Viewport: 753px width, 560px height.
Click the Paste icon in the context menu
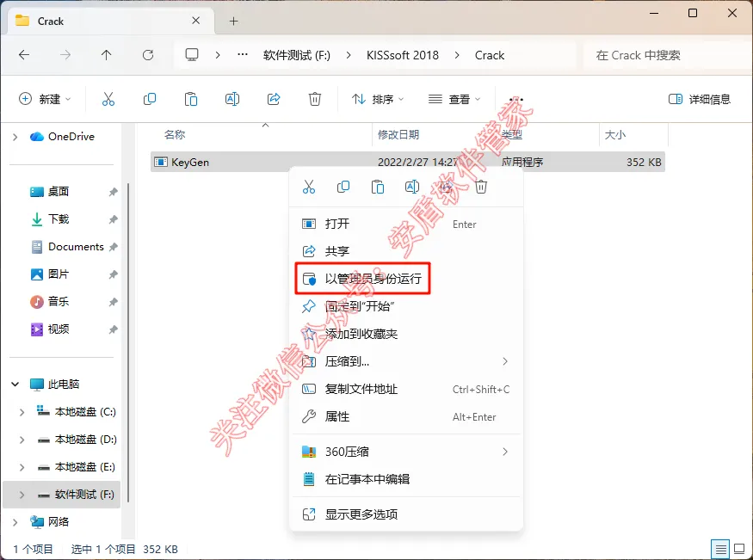click(378, 187)
